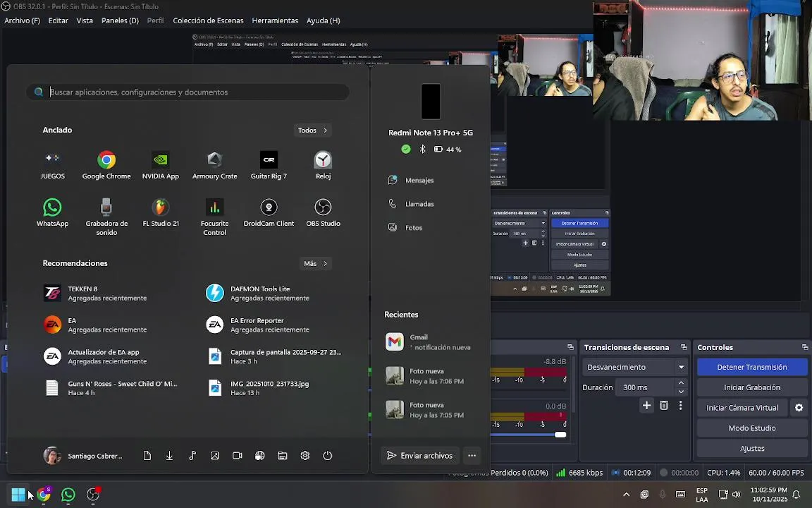
Task: Open Gmail recent notification entry
Action: coord(431,342)
